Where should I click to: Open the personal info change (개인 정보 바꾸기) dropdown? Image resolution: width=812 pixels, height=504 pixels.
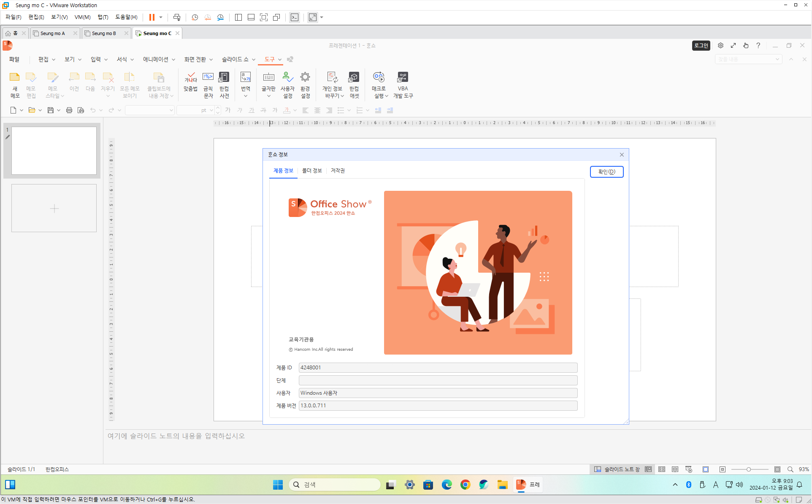click(x=342, y=96)
